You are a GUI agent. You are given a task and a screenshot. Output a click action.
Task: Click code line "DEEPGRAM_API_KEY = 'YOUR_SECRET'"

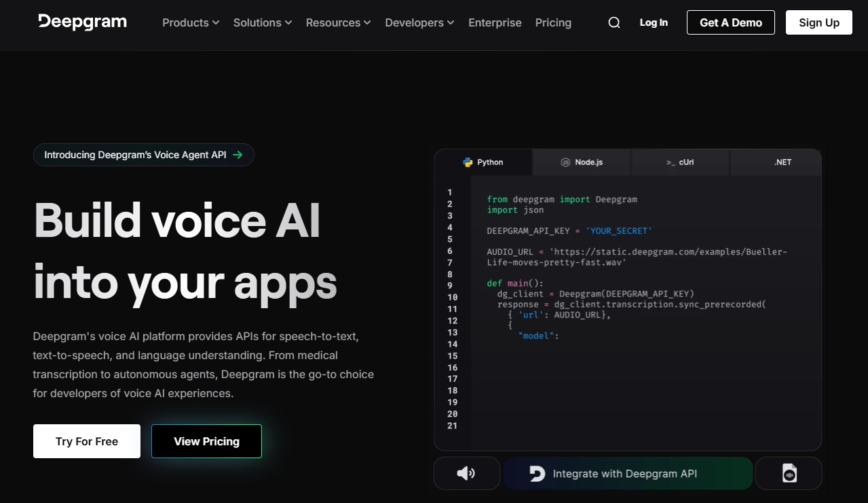(x=569, y=231)
